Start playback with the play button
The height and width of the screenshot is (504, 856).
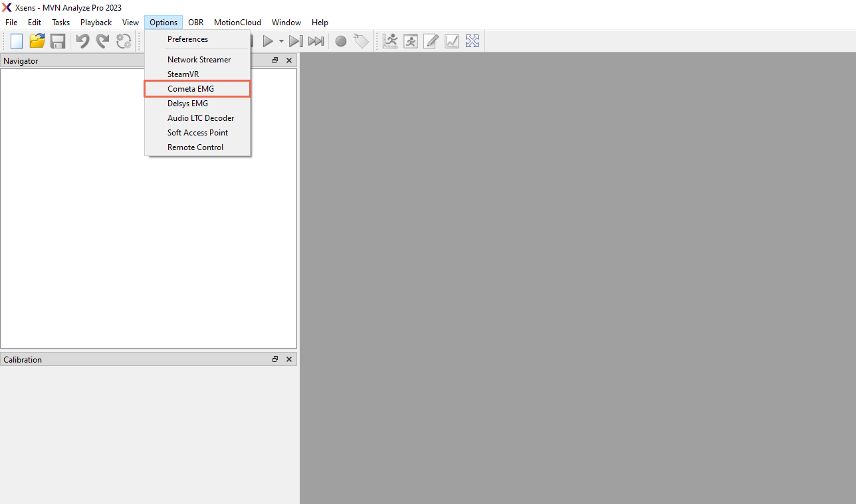[268, 41]
